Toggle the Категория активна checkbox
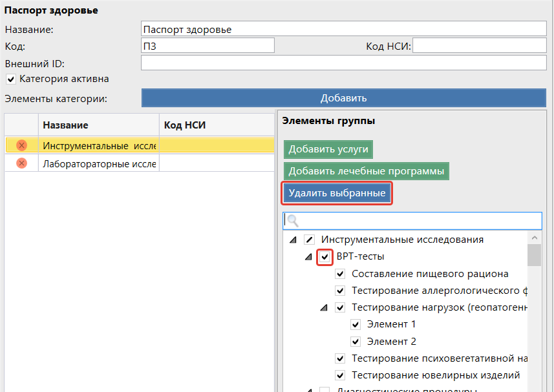Viewport: 554px width, 392px height. coord(11,79)
